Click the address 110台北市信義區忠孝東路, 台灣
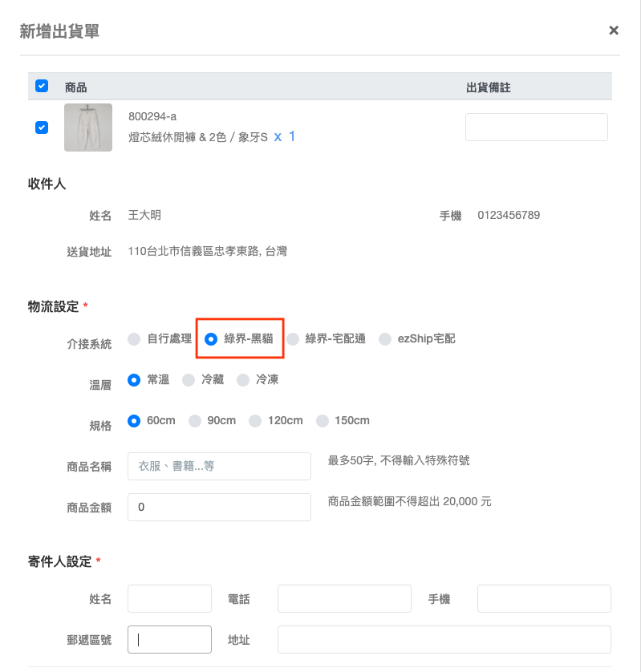641x672 pixels. 208,251
